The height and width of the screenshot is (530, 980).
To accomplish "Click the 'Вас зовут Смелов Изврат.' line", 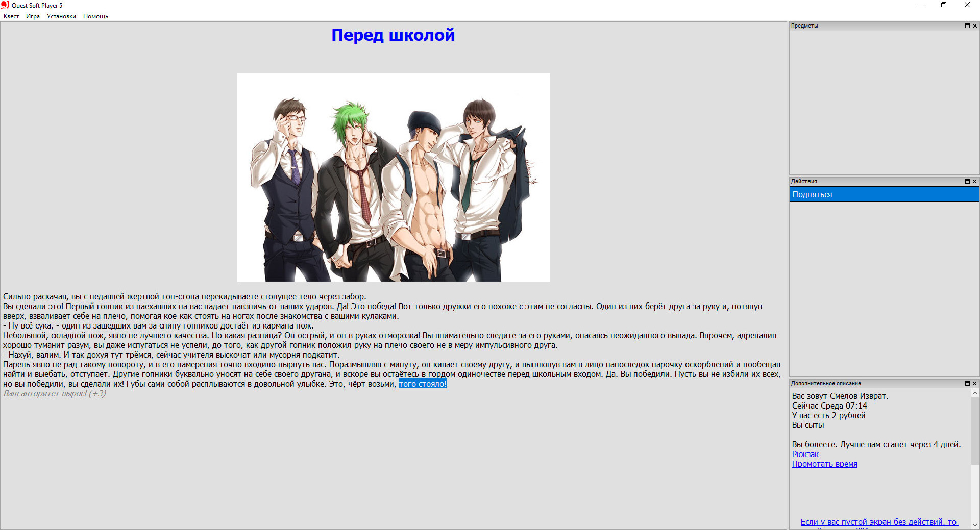I will pos(840,396).
